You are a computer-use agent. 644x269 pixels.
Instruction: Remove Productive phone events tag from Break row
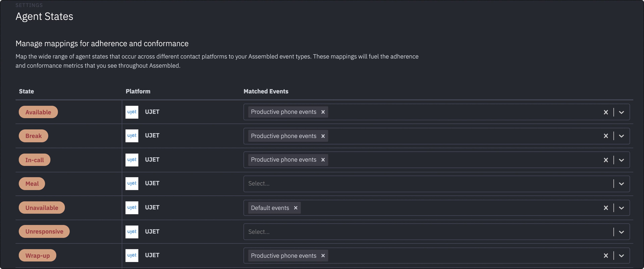click(323, 136)
